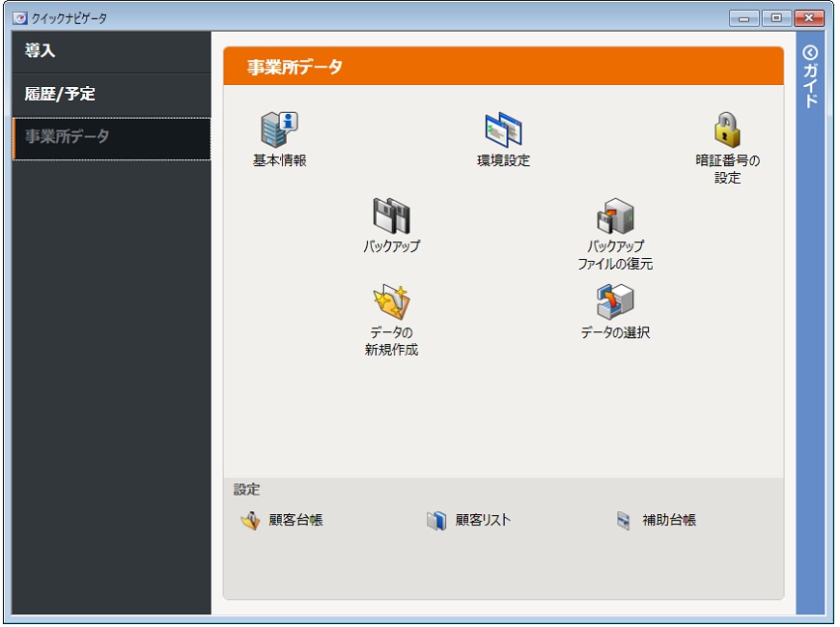
Task: Click the 補助台帳 icon in 設定
Action: pyautogui.click(x=623, y=521)
